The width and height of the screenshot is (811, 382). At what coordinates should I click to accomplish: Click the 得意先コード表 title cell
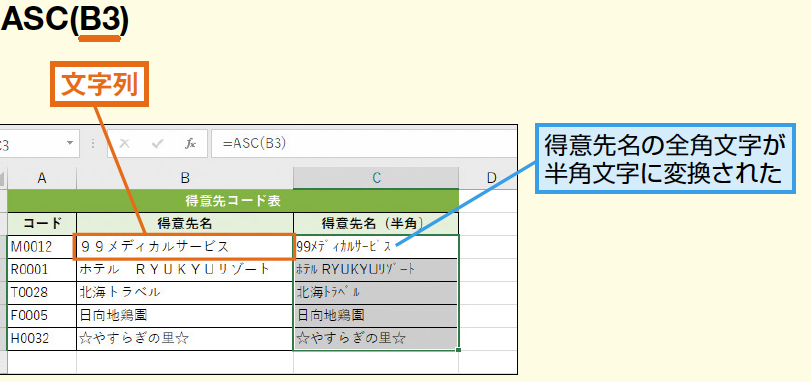point(233,201)
